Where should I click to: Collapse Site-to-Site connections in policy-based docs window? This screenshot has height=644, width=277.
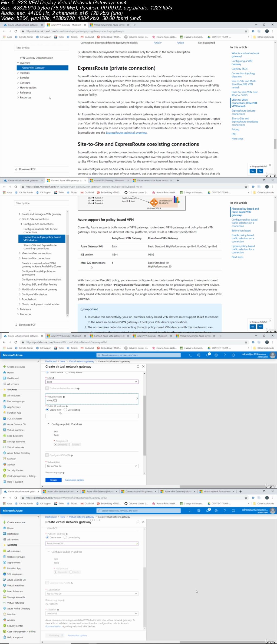click(x=20, y=219)
